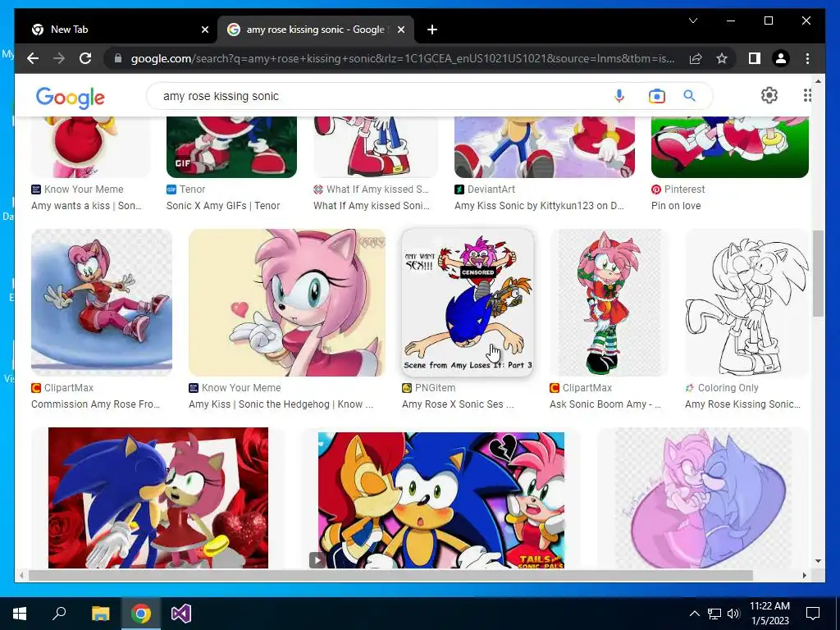Click the search by image camera icon
840x630 pixels.
(x=657, y=96)
